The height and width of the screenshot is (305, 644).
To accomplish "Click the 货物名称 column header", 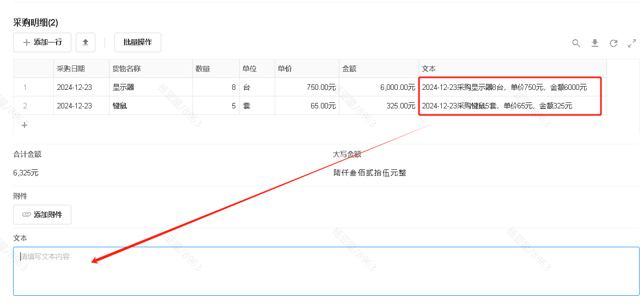I will (151, 69).
